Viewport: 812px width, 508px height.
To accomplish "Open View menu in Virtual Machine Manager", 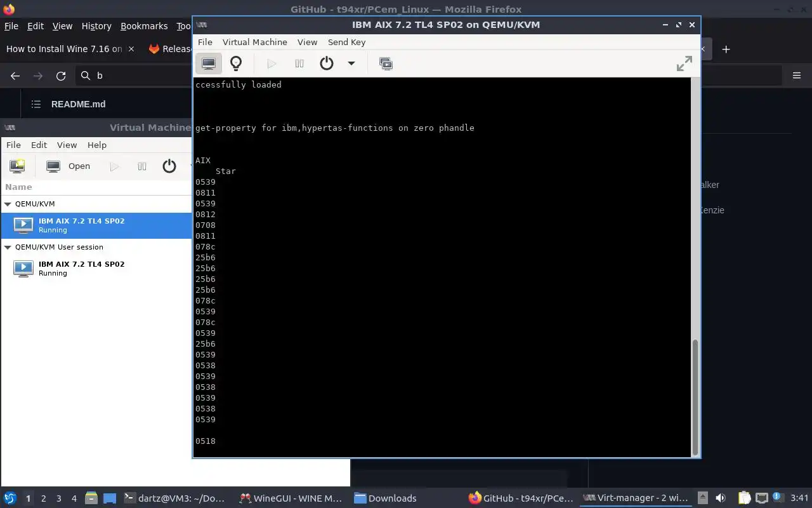I will pos(67,145).
